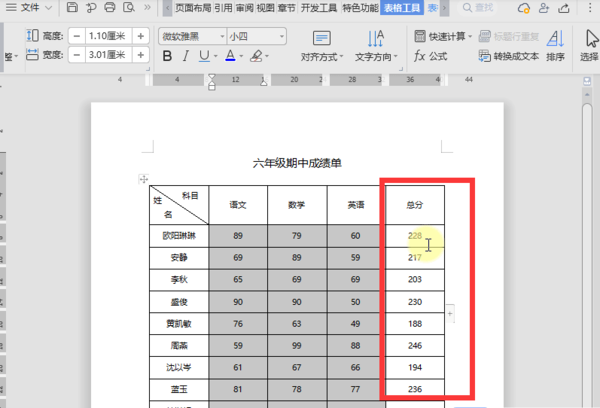Image resolution: width=600 pixels, height=408 pixels.
Task: Open highlight color dropdown arrow
Action: (x=267, y=57)
